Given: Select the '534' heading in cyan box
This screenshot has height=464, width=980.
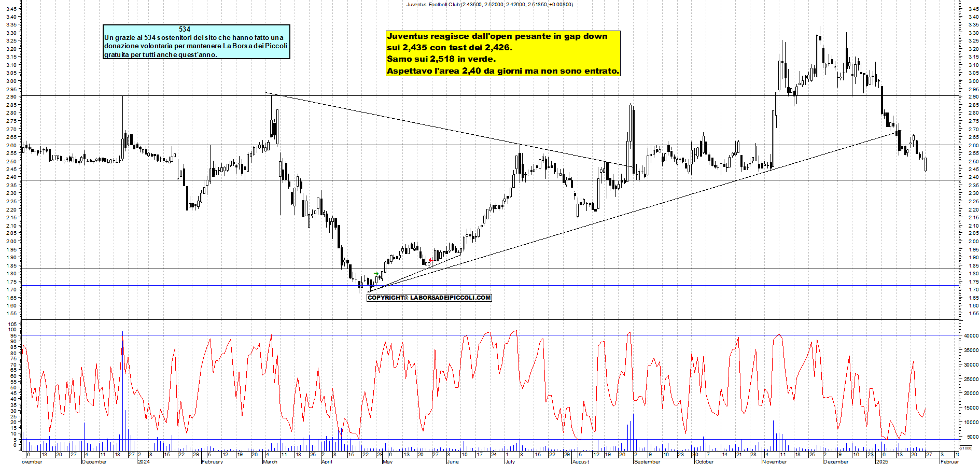Looking at the screenshot, I should point(185,30).
